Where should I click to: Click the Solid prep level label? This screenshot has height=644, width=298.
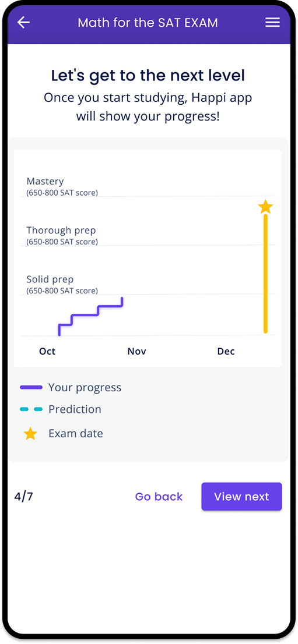pyautogui.click(x=50, y=279)
